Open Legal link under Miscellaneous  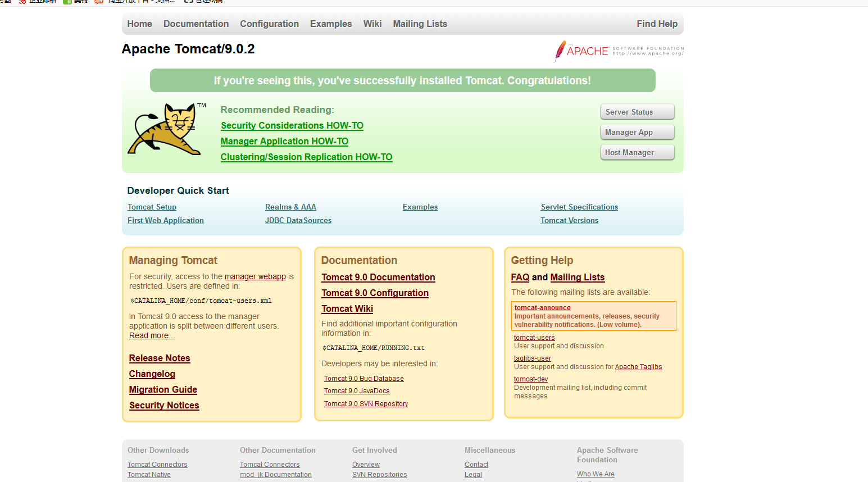pyautogui.click(x=473, y=475)
